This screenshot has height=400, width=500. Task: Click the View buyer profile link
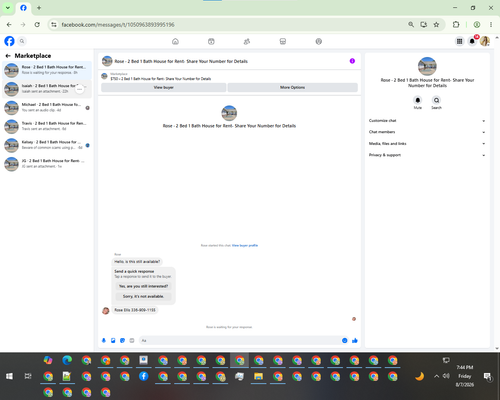pos(245,245)
